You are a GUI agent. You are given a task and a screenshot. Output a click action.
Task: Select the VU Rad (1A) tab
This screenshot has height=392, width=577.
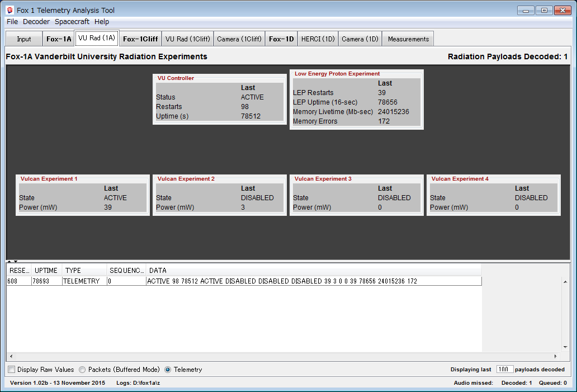97,38
